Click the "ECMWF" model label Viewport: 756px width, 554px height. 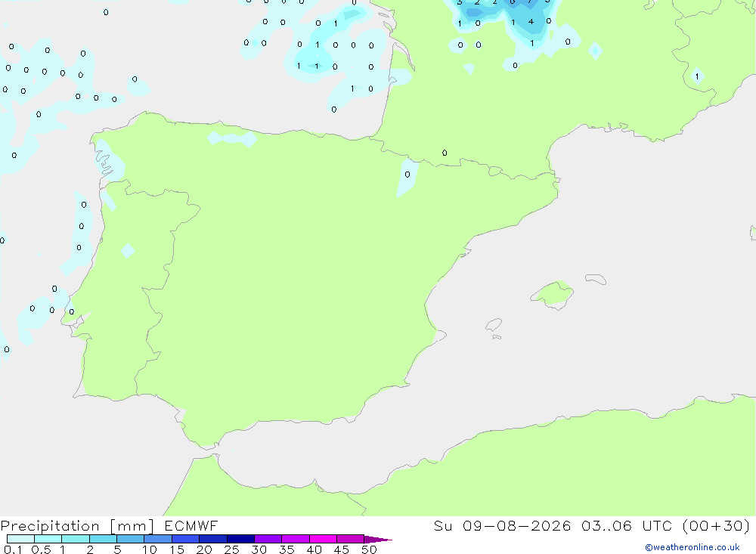[191, 525]
